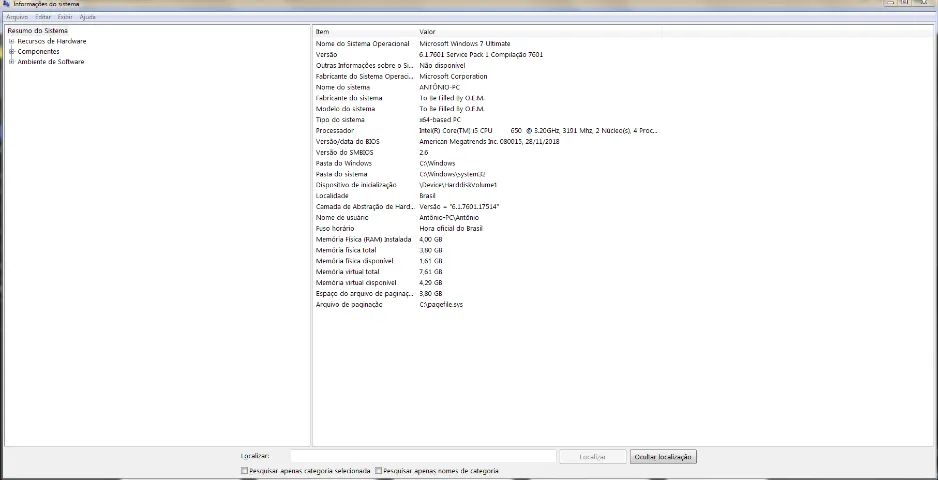Select Tipo do sistema row
The width and height of the screenshot is (938, 480).
tap(488, 120)
